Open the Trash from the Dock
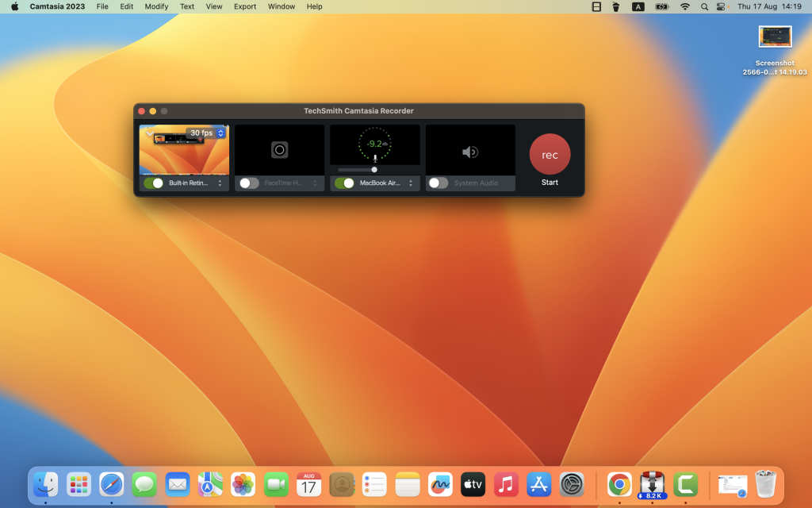This screenshot has height=508, width=812. tap(765, 483)
